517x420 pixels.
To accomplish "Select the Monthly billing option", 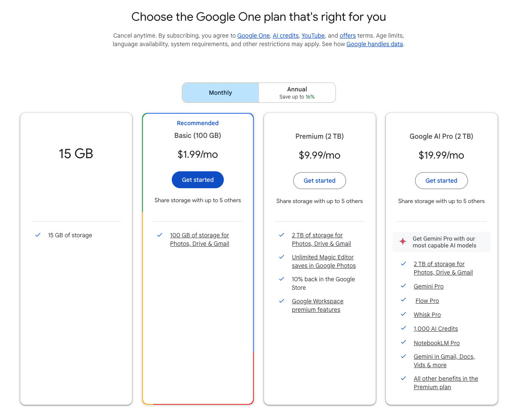I will 220,92.
